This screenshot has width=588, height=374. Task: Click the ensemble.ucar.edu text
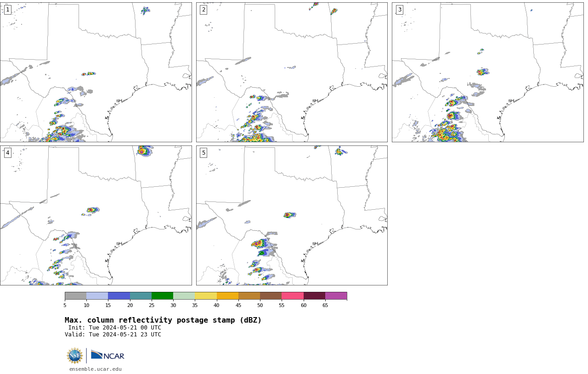[96, 369]
